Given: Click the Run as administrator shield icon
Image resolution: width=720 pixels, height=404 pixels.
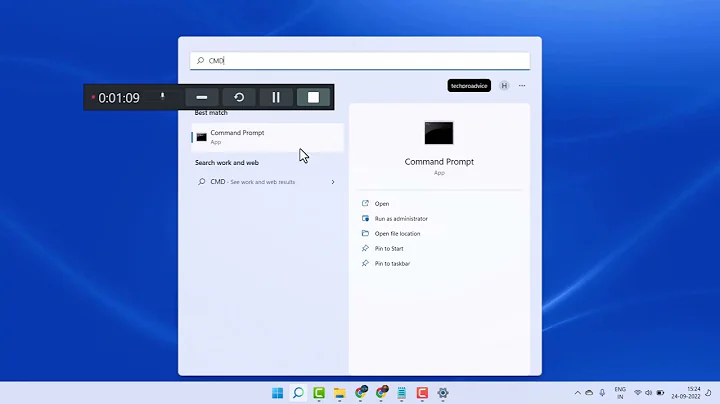Looking at the screenshot, I should (365, 219).
